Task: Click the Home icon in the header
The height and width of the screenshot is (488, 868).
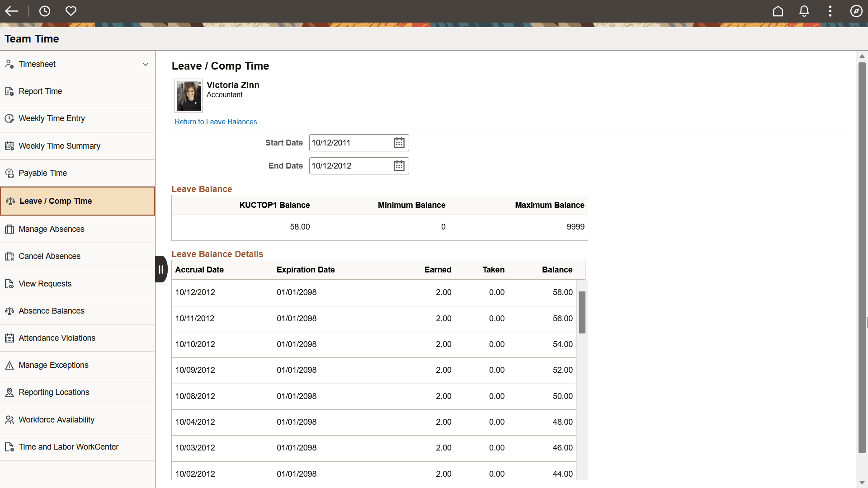Action: coord(778,11)
